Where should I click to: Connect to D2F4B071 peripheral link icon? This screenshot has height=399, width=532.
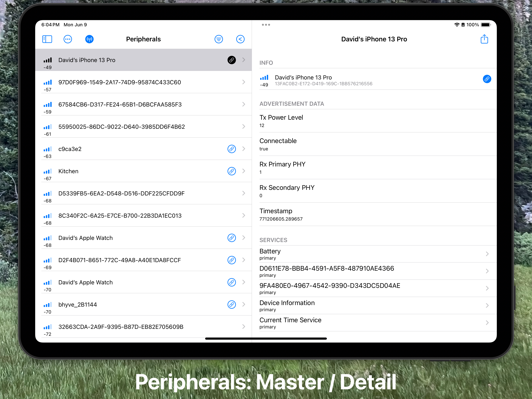tap(232, 260)
